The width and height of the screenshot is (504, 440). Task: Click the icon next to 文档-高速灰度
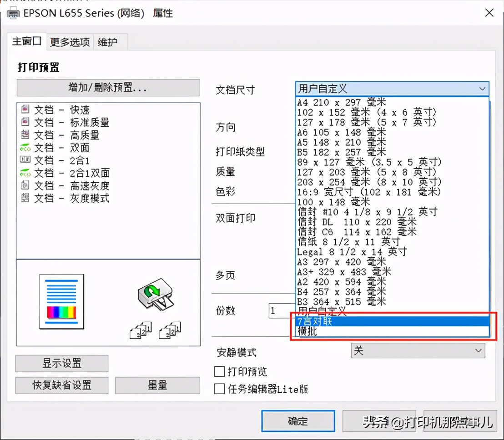[26, 185]
